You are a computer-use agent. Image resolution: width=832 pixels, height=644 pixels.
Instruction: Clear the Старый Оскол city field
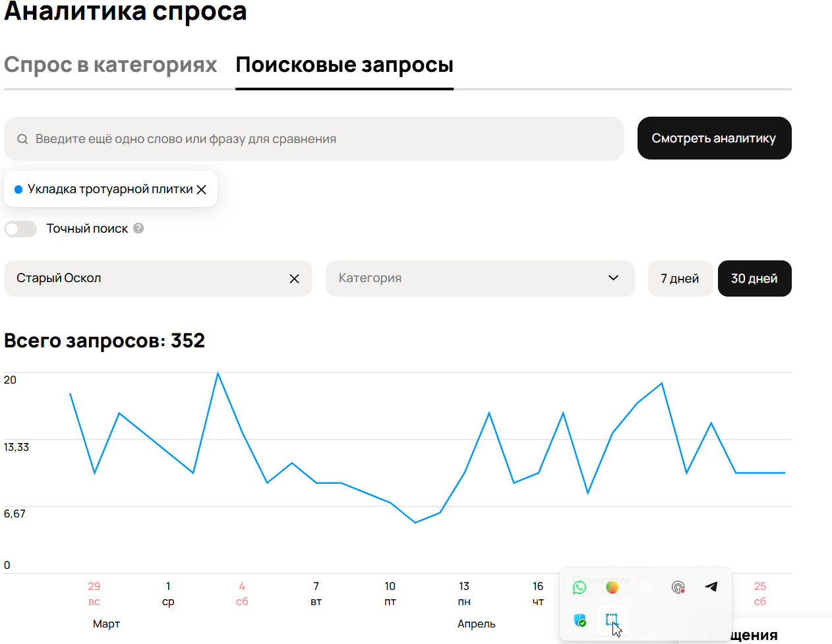click(x=294, y=279)
